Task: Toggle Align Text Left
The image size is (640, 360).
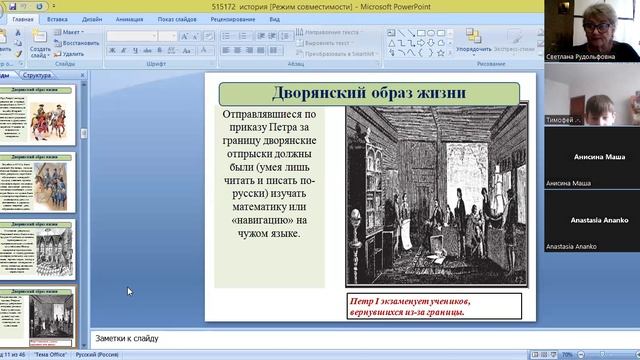Action: point(226,51)
